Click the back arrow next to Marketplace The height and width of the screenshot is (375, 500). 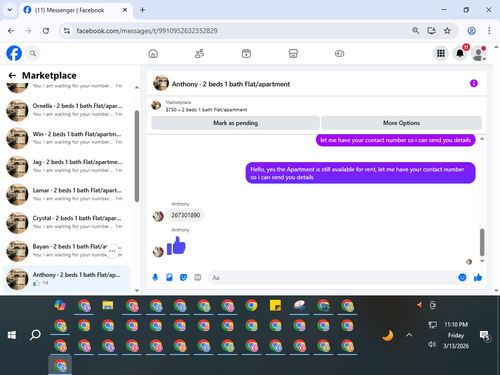point(12,76)
